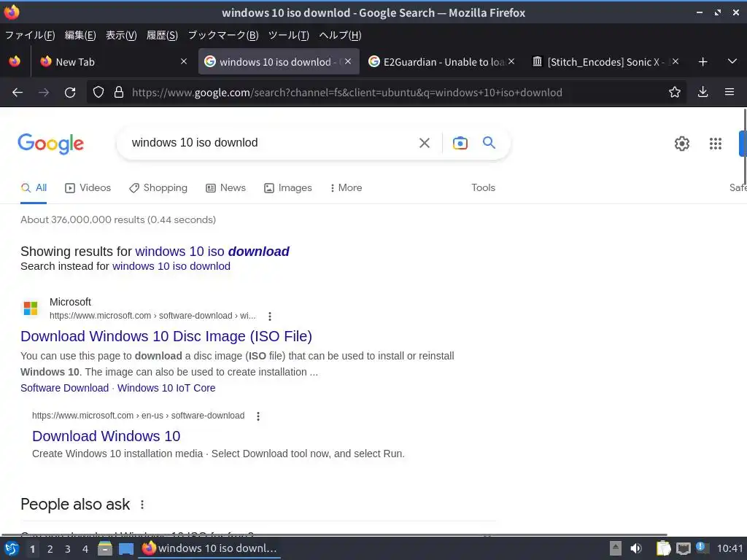Viewport: 747px width, 560px height.
Task: Open the 表示(V) menu
Action: [121, 35]
